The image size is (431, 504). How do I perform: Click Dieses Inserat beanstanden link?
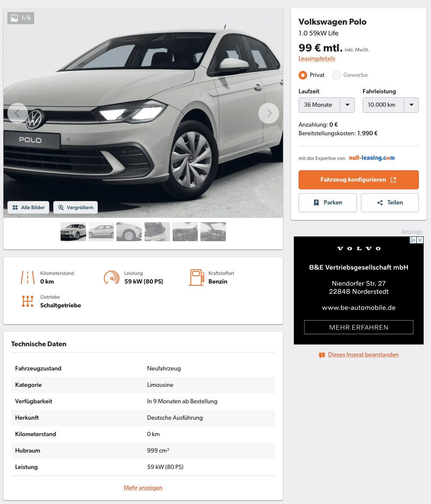pyautogui.click(x=363, y=354)
